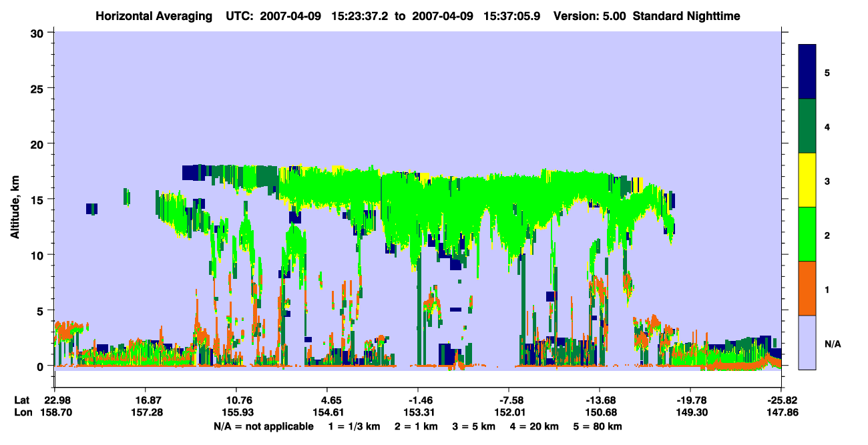Screen dimensions: 868x445
Task: Click the '5 = 80 km' legend text
Action: click(x=596, y=426)
